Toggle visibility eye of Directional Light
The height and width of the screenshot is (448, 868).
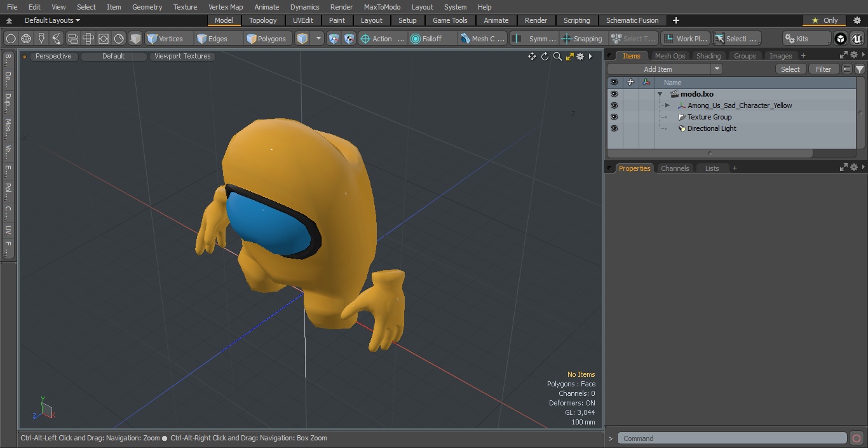(614, 128)
